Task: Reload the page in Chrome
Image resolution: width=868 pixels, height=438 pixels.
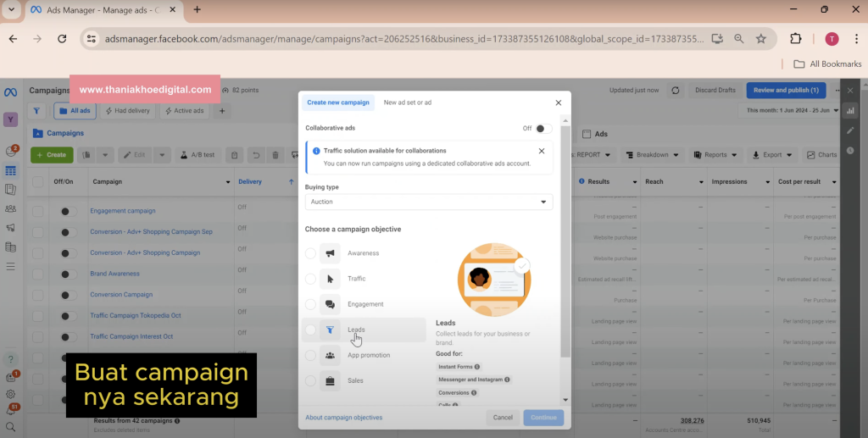Action: point(62,39)
